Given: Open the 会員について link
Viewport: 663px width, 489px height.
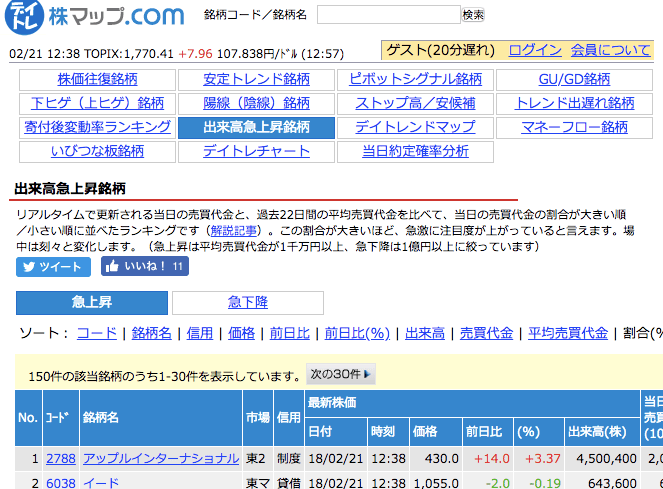Looking at the screenshot, I should pyautogui.click(x=610, y=50).
